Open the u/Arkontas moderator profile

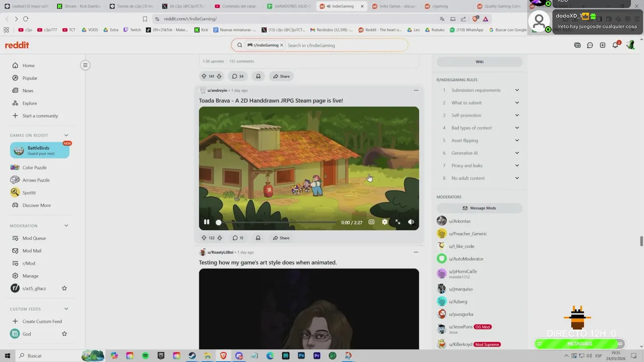pyautogui.click(x=460, y=221)
